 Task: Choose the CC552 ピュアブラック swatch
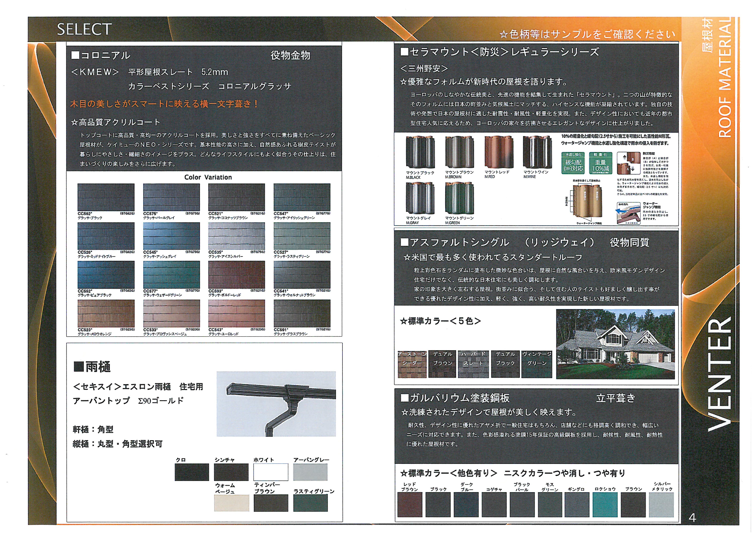coord(106,275)
